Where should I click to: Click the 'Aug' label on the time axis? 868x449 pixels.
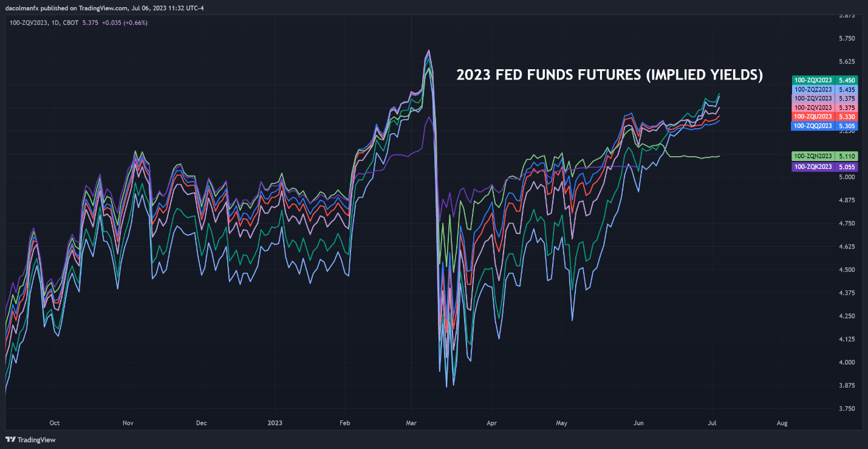pos(782,423)
